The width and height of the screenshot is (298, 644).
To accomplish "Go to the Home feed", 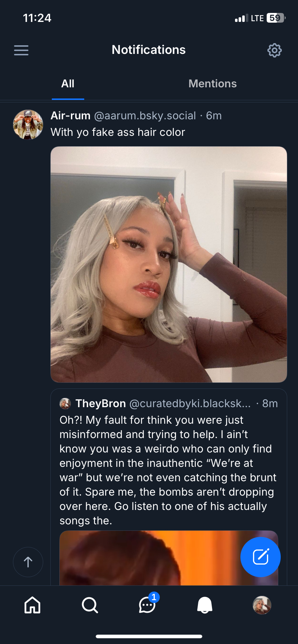I will (32, 605).
